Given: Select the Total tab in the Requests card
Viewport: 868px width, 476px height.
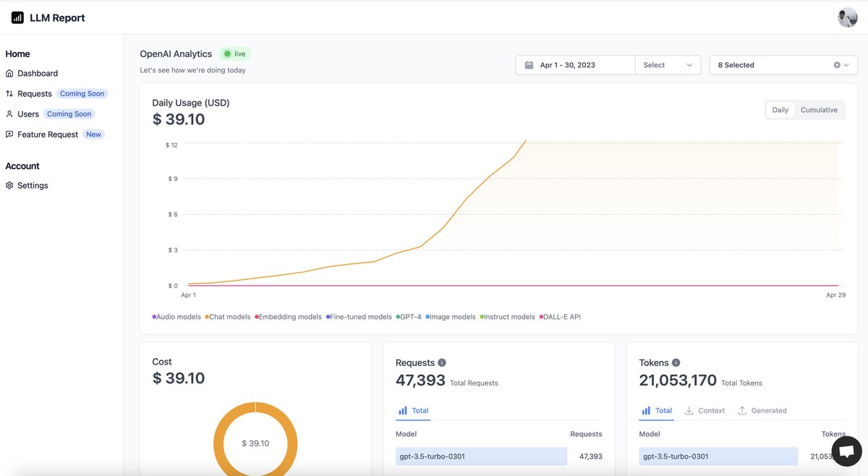Looking at the screenshot, I should (413, 410).
